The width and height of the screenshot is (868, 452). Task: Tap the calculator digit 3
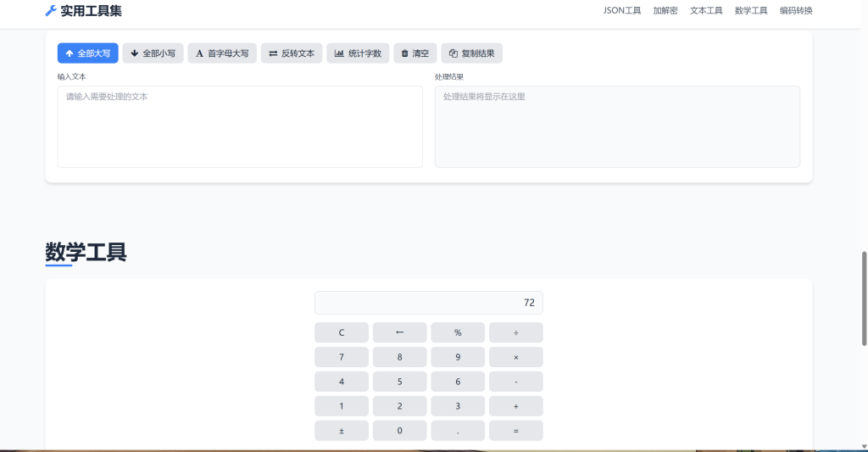point(458,406)
